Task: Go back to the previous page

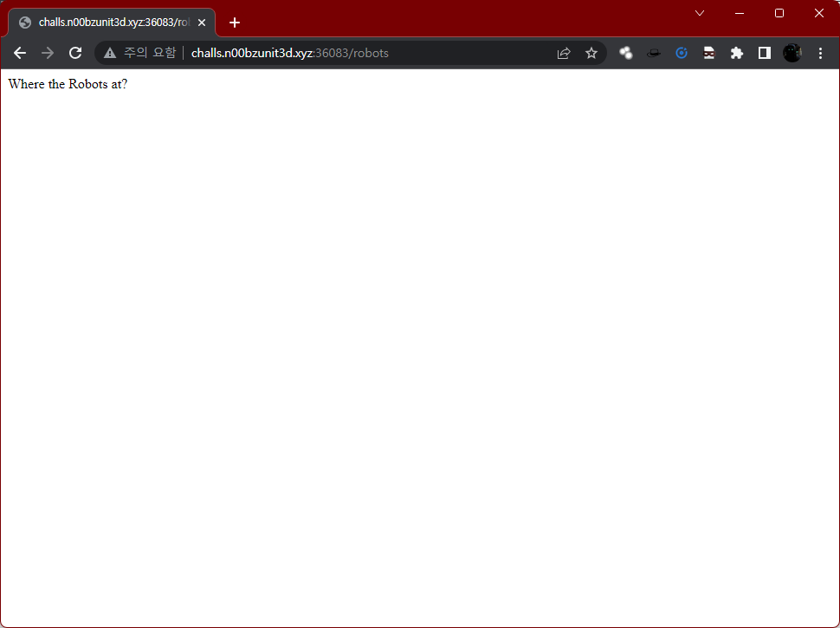Action: click(20, 53)
